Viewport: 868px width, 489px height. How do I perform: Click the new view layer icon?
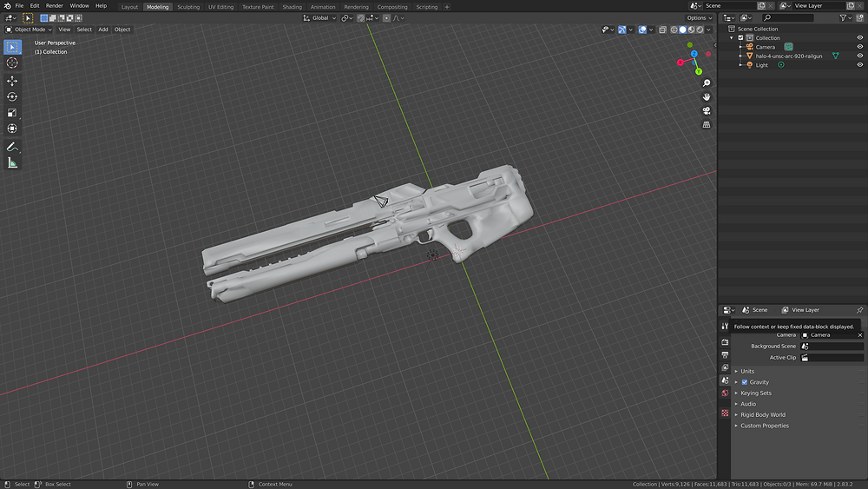pyautogui.click(x=851, y=5)
